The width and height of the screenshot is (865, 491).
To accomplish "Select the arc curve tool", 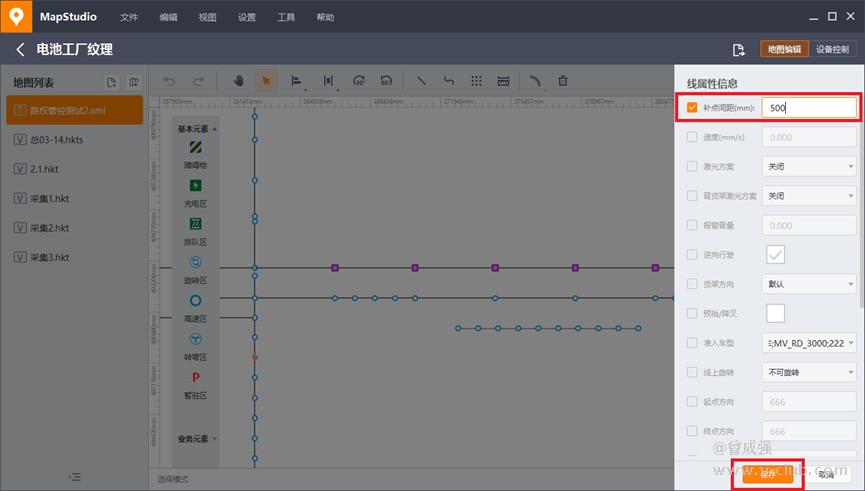I will (x=535, y=81).
